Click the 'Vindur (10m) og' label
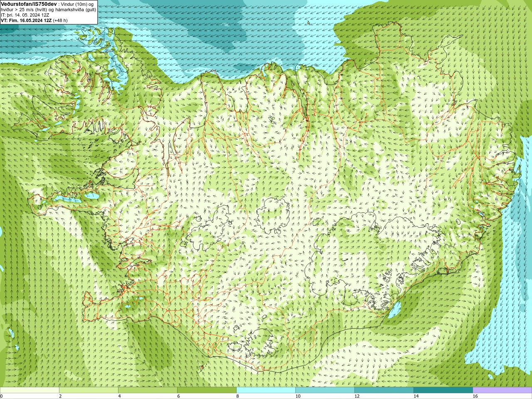The height and width of the screenshot is (399, 532). coord(77,4)
